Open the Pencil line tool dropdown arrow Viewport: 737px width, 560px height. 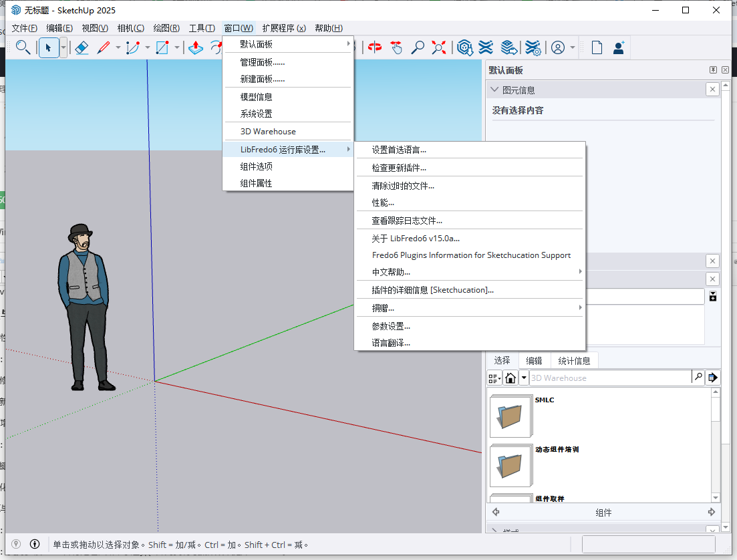(x=118, y=47)
